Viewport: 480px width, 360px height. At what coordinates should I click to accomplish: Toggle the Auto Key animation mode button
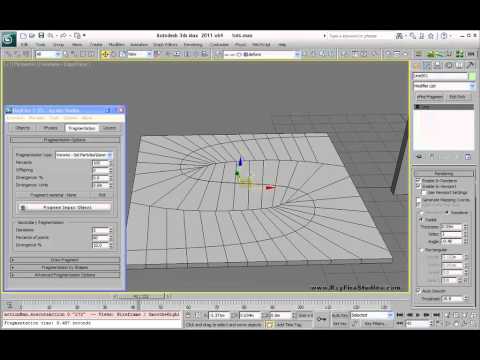click(340, 315)
